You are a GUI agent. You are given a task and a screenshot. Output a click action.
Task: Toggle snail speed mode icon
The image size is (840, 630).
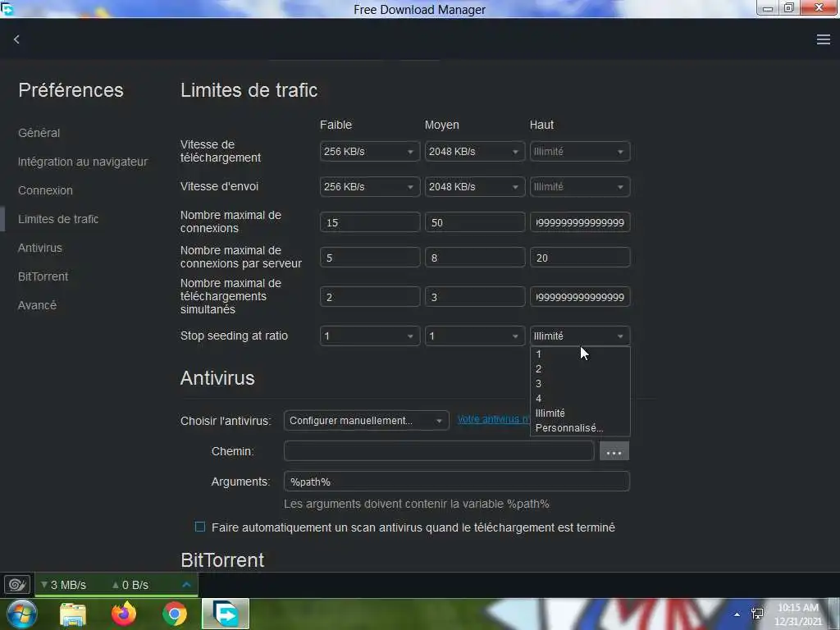[17, 584]
